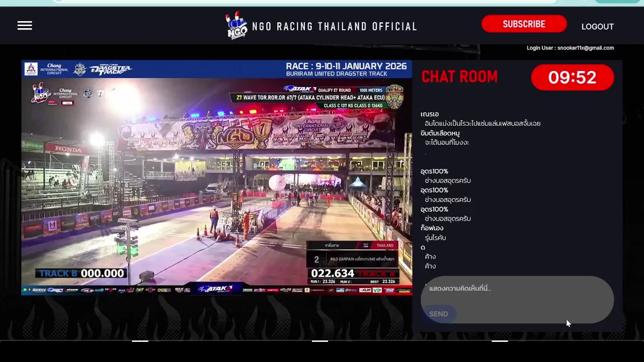Image resolution: width=644 pixels, height=362 pixels.
Task: Click the 1000 METERS label
Action: click(x=371, y=90)
